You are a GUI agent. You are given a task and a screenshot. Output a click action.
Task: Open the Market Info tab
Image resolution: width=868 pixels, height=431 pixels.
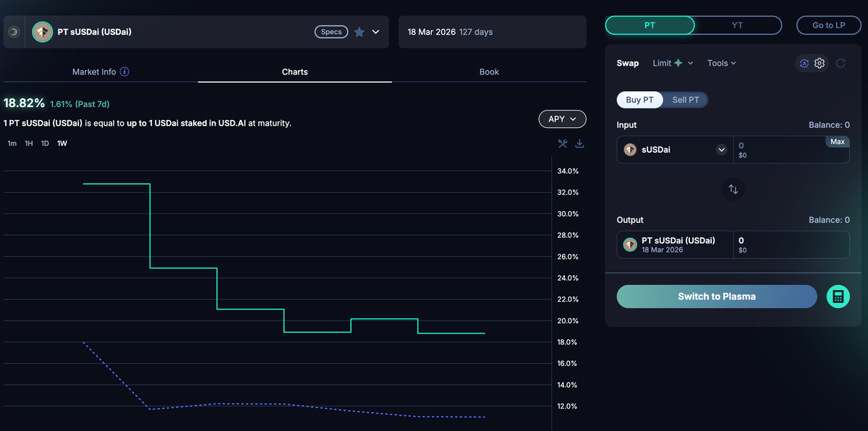[x=94, y=72]
